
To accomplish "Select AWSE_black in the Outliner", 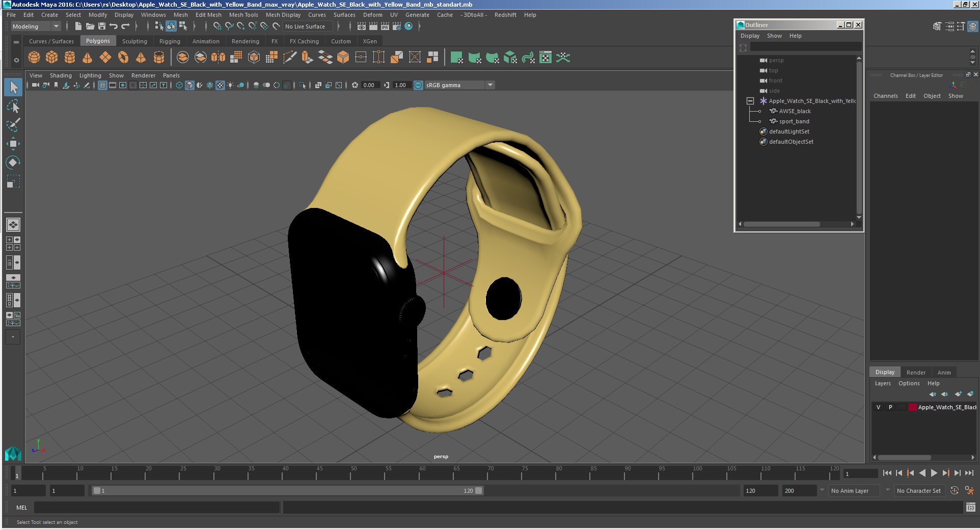I will point(795,111).
